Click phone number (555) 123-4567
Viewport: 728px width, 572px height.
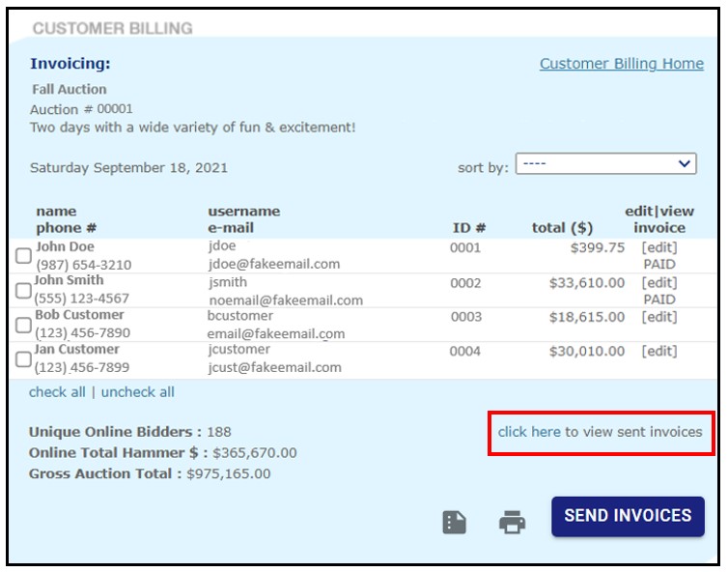(x=82, y=299)
